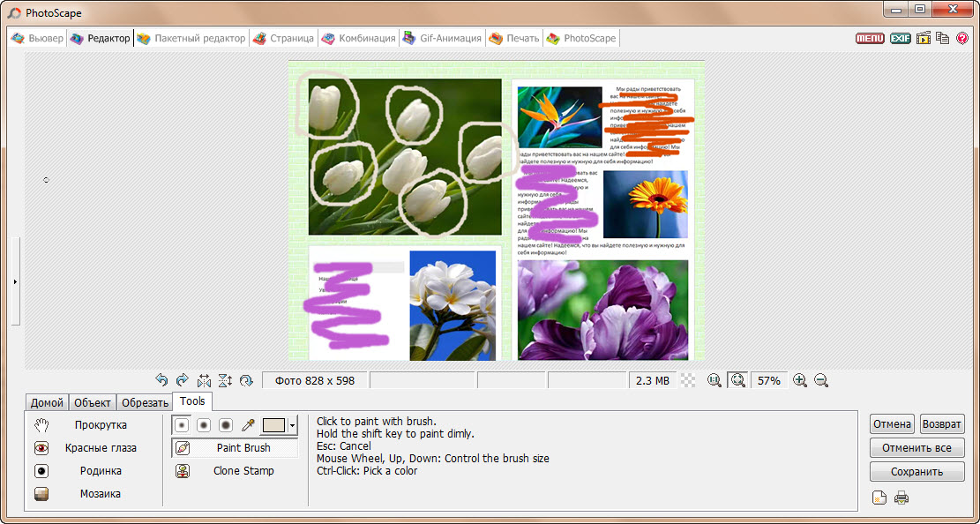Select the smallest brush size
Screen dimensions: 980x524
(x=181, y=425)
